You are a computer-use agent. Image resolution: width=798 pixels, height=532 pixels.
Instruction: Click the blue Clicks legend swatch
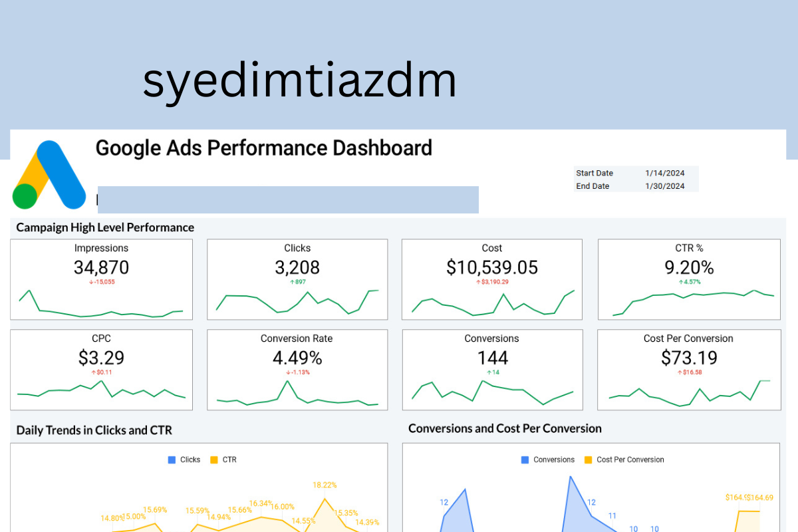pos(172,460)
